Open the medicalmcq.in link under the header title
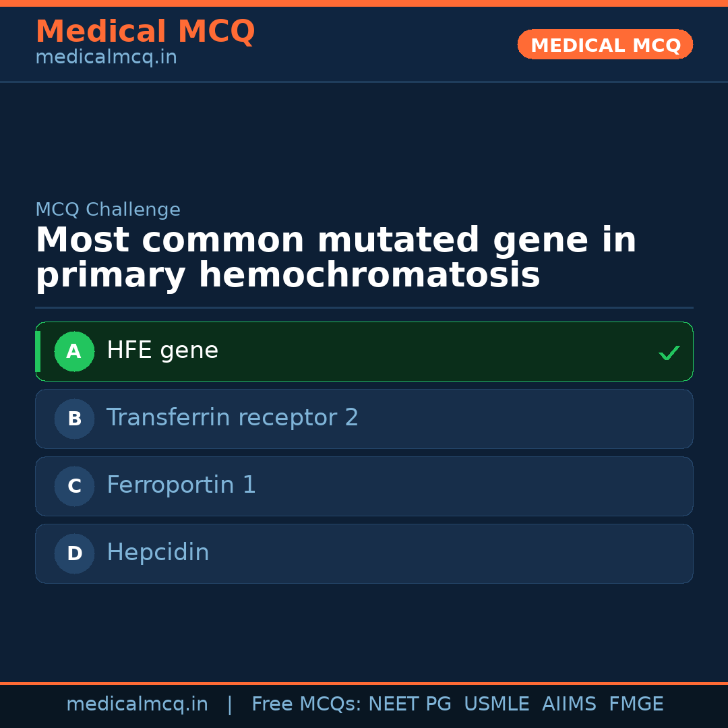Screen dimensions: 728x728 tap(106, 58)
